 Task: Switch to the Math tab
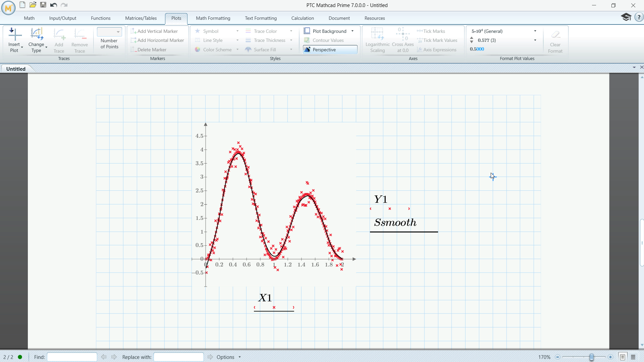pyautogui.click(x=29, y=18)
